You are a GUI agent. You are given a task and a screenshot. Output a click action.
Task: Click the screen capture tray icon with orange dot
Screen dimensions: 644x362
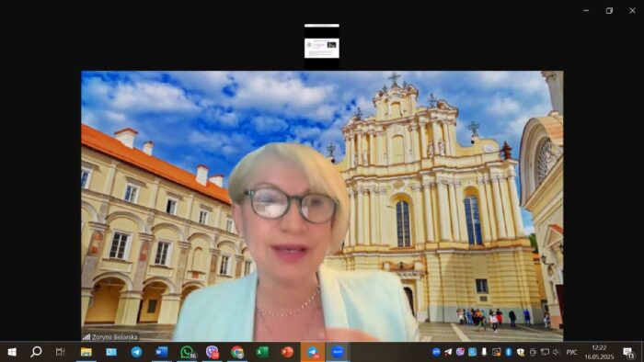pos(497,352)
